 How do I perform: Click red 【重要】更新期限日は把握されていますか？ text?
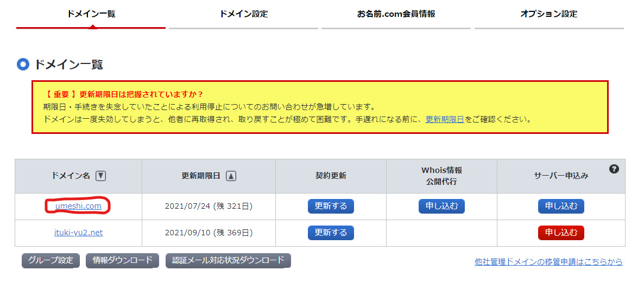coord(123,94)
